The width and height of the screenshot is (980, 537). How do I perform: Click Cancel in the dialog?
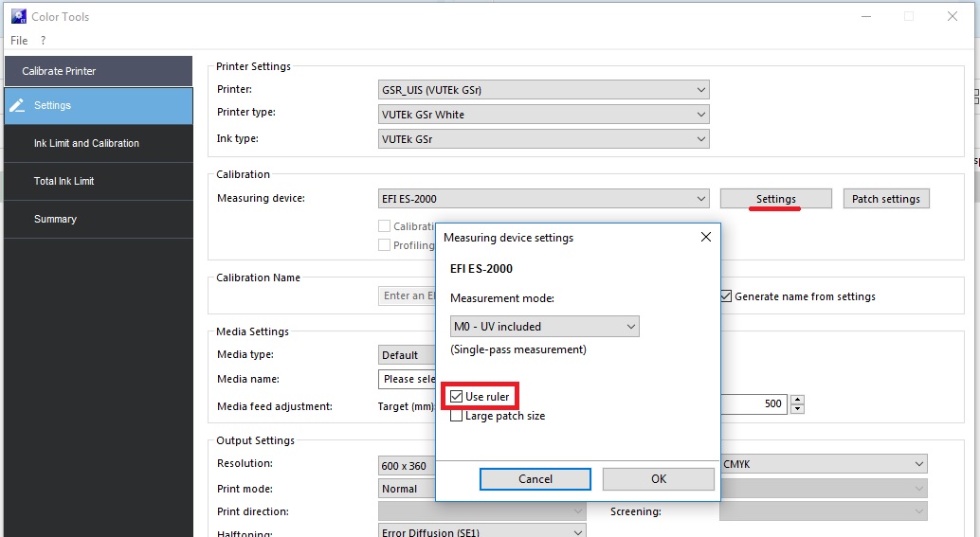[535, 479]
